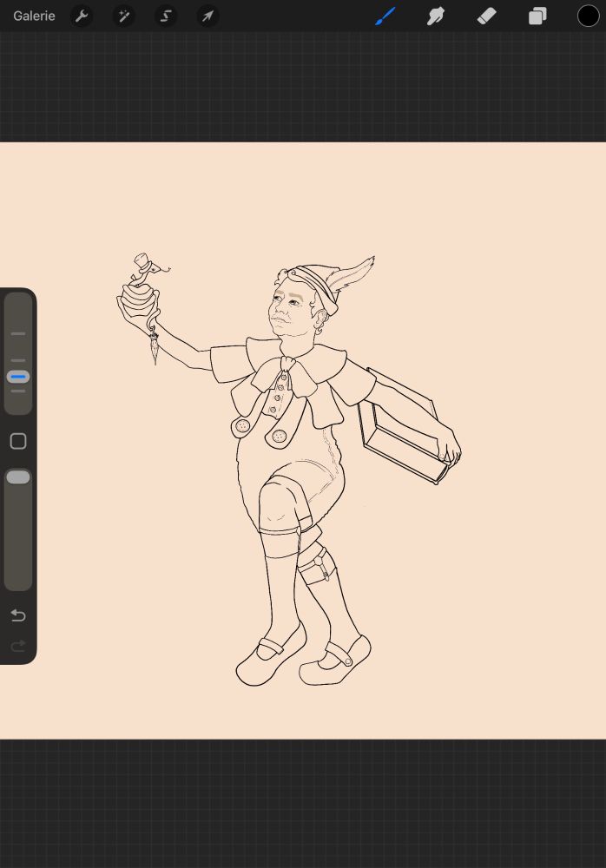Screen dimensions: 606x868
Task: Activate the Transform arrow tool
Action: [207, 16]
